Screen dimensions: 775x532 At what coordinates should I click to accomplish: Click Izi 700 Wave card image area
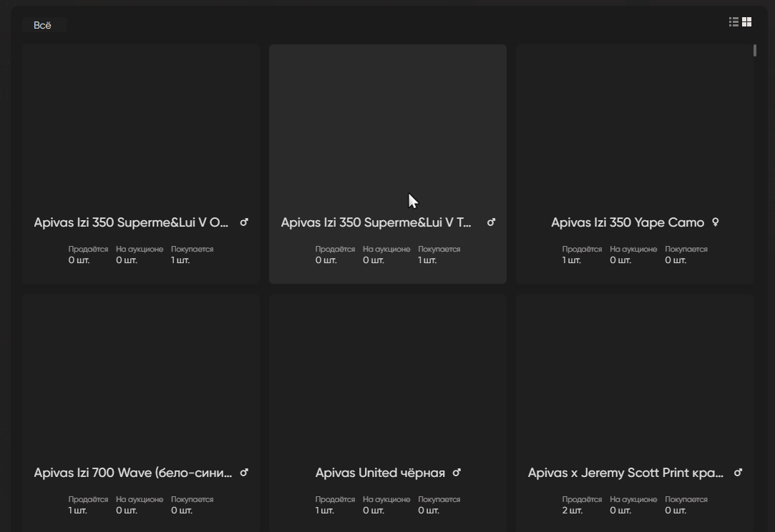pyautogui.click(x=140, y=378)
